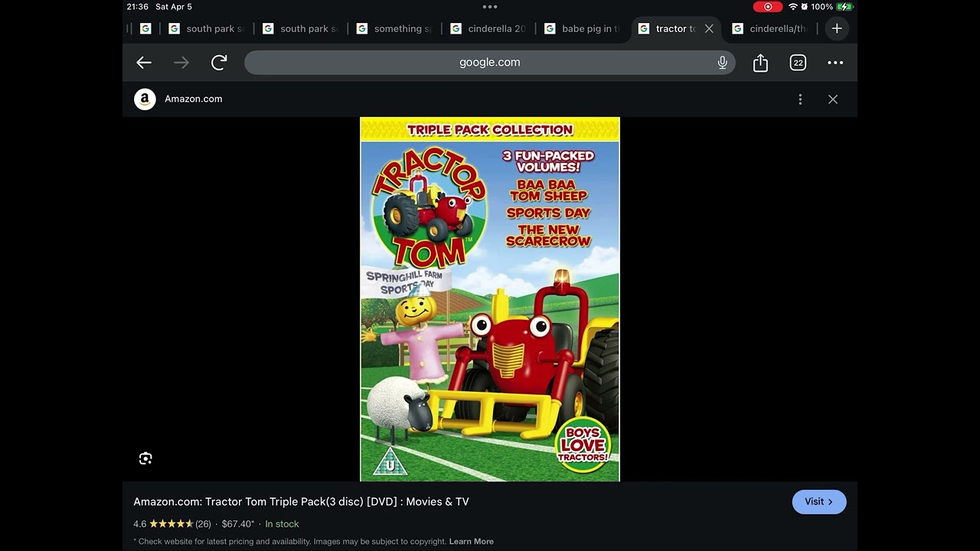The image size is (980, 551).
Task: Open the Tractor Tom Triple Pack title link
Action: click(301, 502)
